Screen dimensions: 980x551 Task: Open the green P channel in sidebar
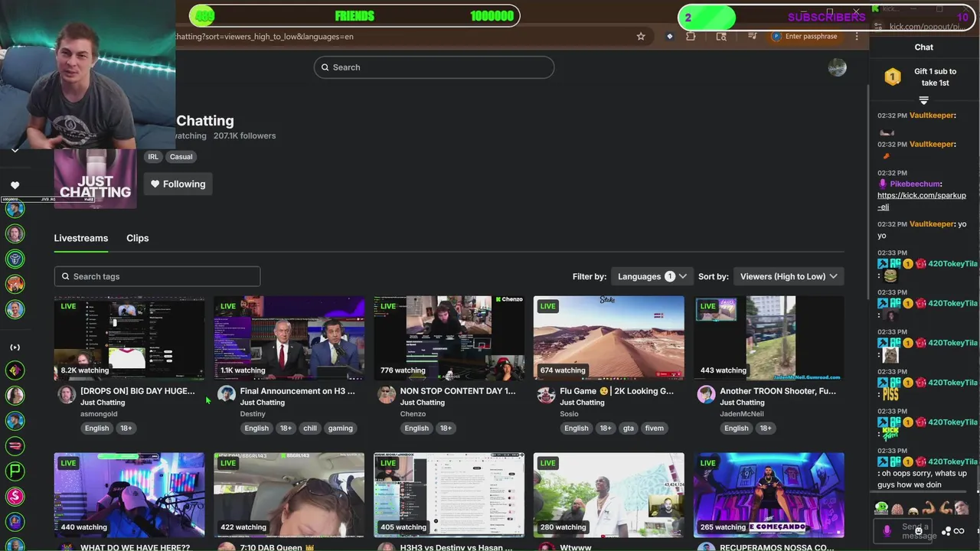point(15,471)
